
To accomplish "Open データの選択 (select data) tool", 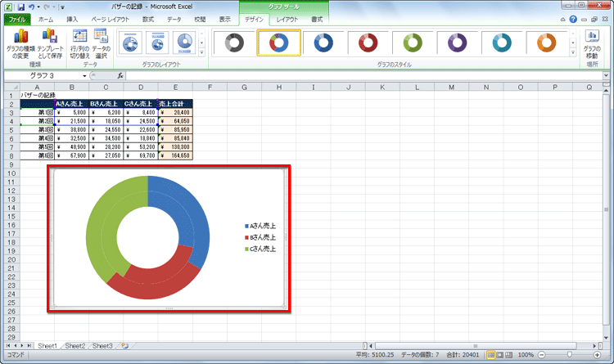I will click(102, 43).
